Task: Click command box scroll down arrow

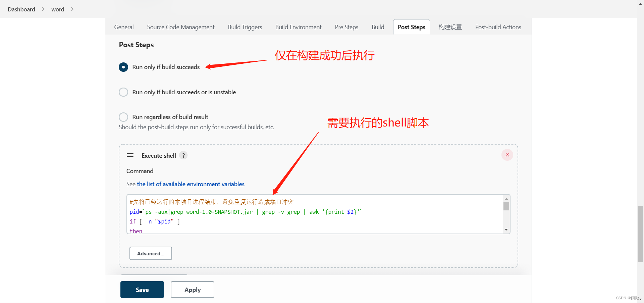Action: point(506,230)
